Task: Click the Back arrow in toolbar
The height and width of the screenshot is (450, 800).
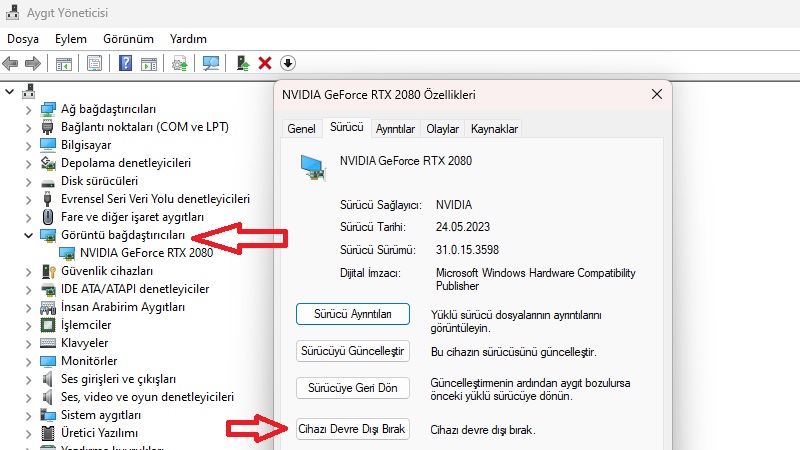Action: point(10,63)
